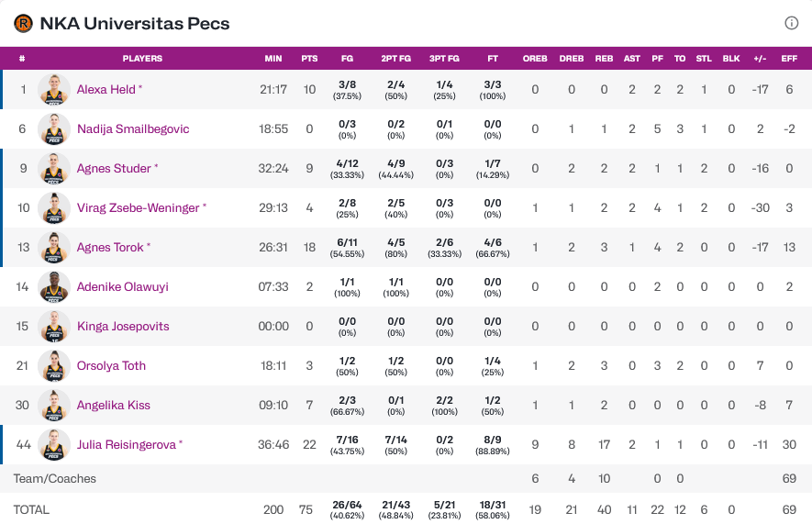This screenshot has height=524, width=812.
Task: Select Agnes Torok's name link
Action: tap(110, 248)
